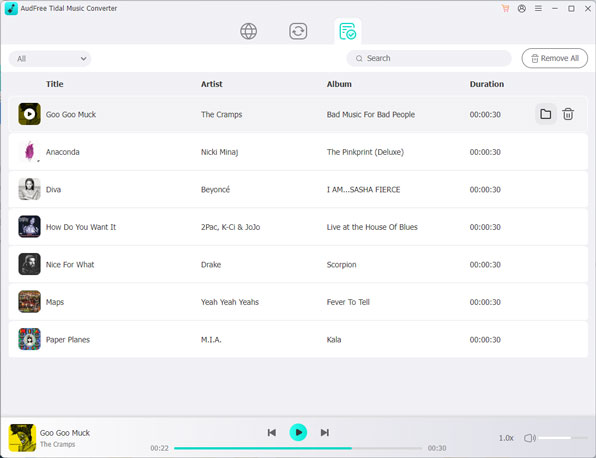Skip to the previous track

tap(272, 433)
